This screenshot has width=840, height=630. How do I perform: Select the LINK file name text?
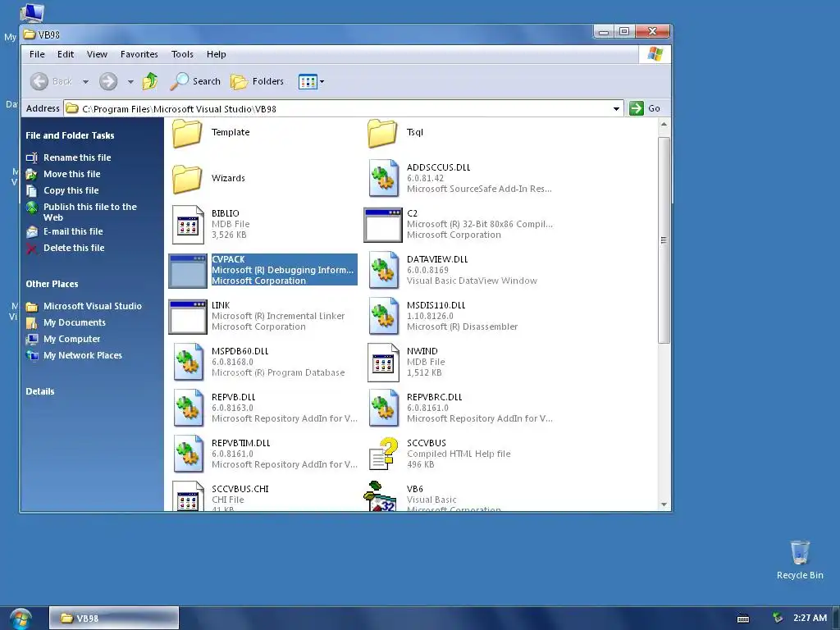221,305
